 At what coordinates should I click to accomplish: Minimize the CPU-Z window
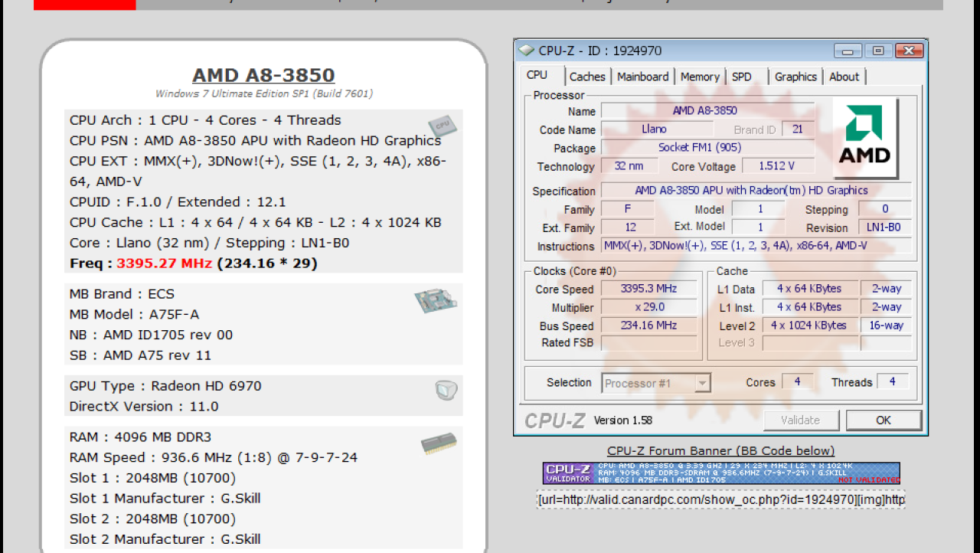pos(848,51)
